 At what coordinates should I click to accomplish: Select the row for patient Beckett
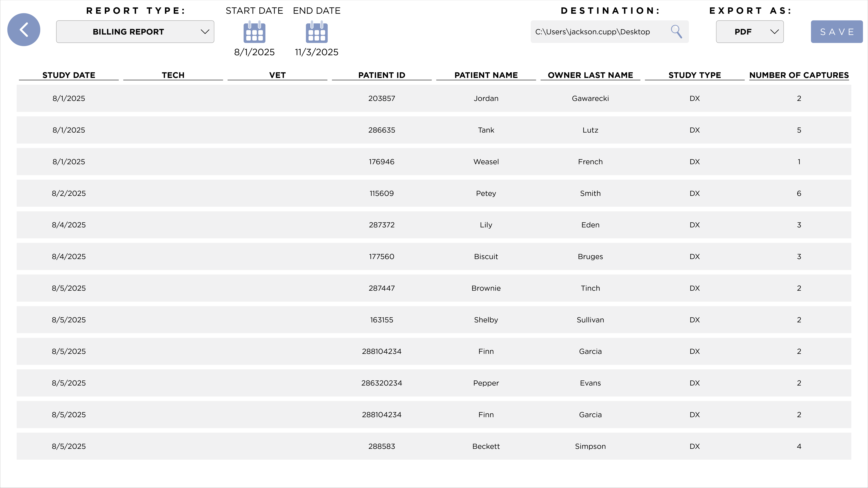(434, 446)
